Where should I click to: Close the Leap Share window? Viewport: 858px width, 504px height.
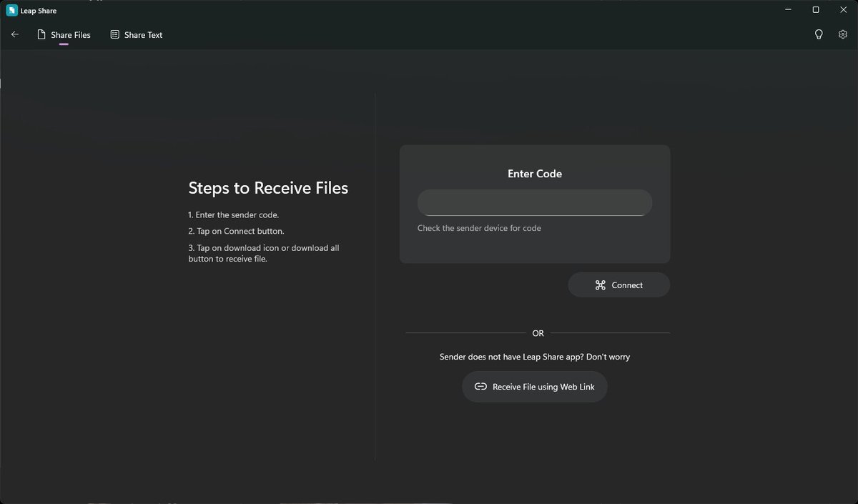(x=842, y=10)
